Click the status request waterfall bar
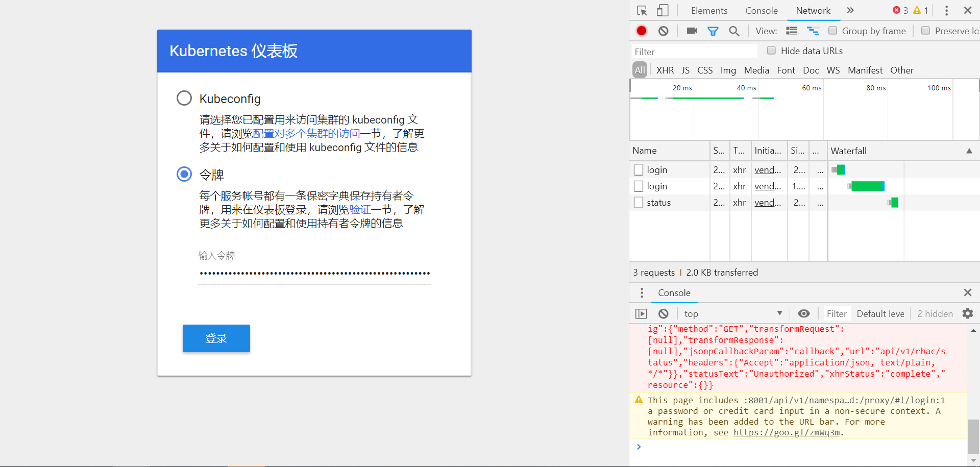This screenshot has height=467, width=980. pos(893,203)
